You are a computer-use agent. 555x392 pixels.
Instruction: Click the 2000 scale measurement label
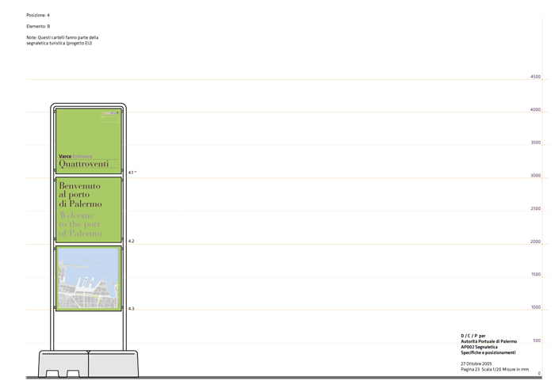coord(535,242)
